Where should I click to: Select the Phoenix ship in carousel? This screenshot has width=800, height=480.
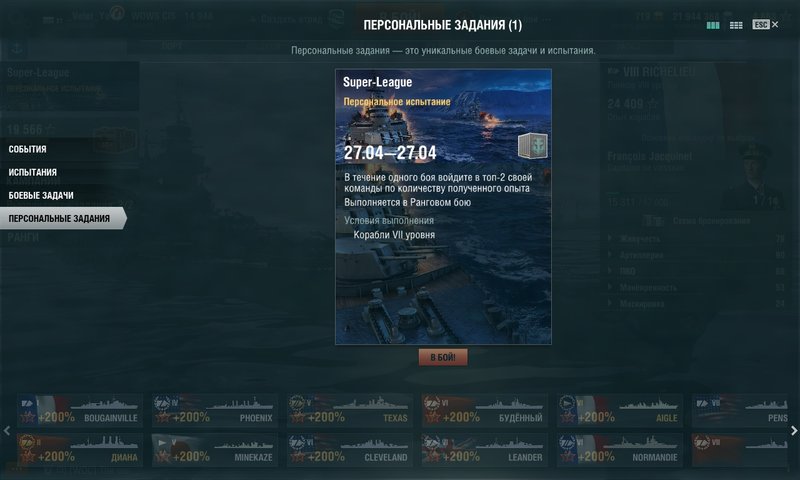coord(215,410)
